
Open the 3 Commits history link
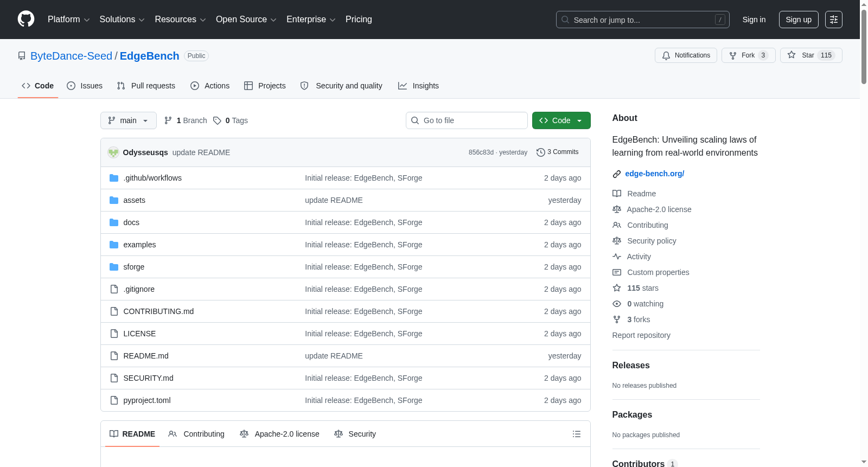pos(557,152)
